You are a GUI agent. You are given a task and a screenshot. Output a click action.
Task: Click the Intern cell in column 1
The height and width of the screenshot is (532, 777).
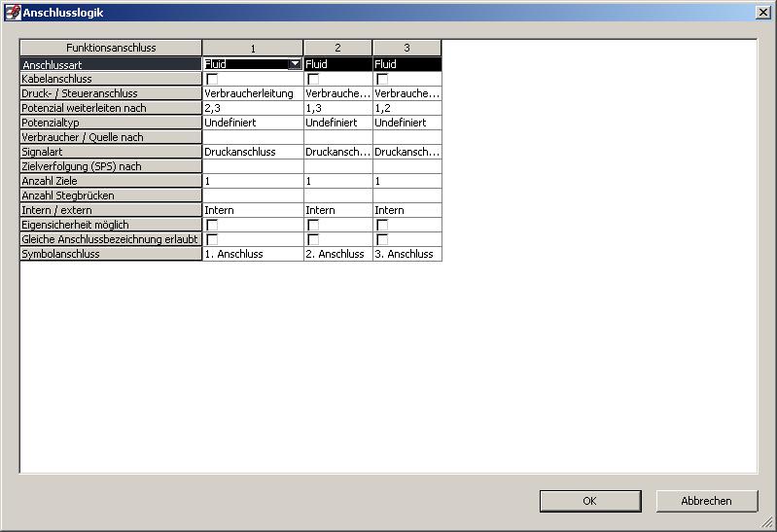click(x=253, y=210)
